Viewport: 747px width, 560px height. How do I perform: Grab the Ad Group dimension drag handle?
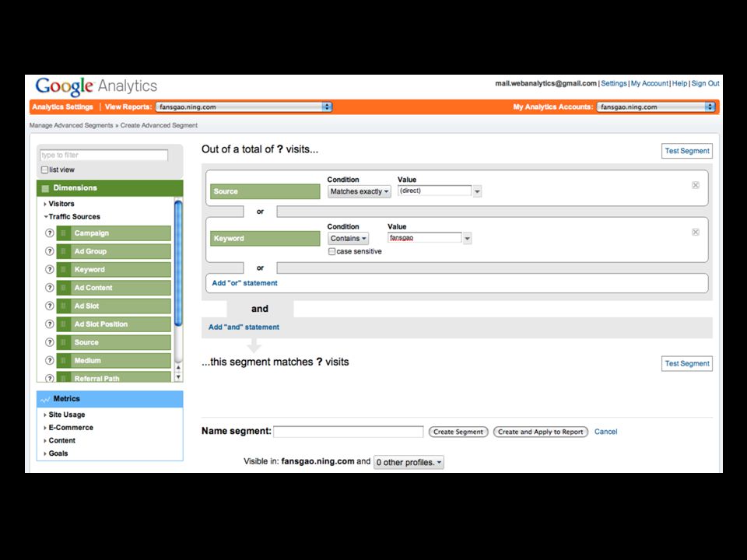pos(63,251)
